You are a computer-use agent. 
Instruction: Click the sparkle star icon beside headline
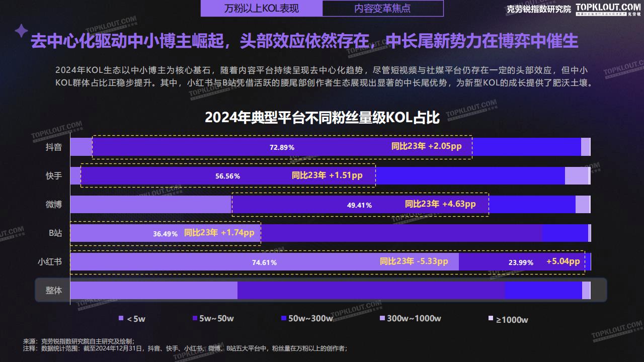click(x=21, y=31)
